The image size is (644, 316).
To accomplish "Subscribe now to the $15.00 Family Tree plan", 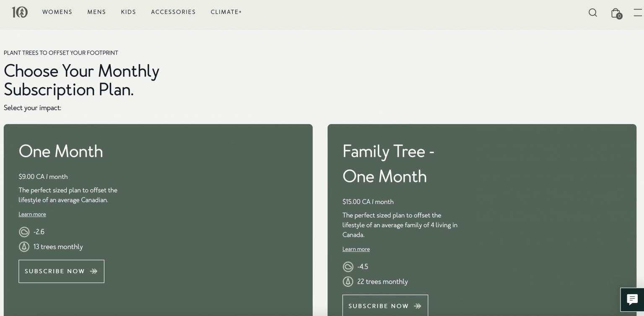I will [385, 306].
